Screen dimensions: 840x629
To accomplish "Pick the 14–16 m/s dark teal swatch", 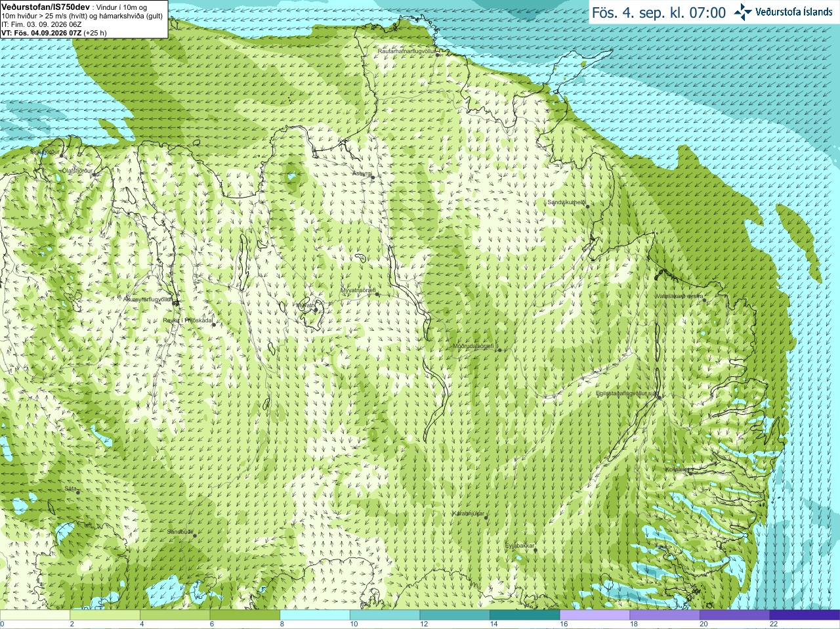I will click(x=524, y=615).
